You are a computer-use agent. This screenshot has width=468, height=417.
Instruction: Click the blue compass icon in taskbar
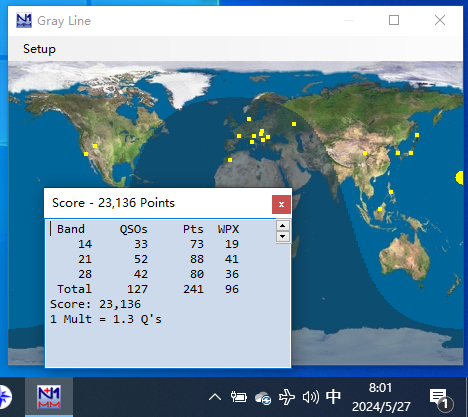tap(5, 397)
